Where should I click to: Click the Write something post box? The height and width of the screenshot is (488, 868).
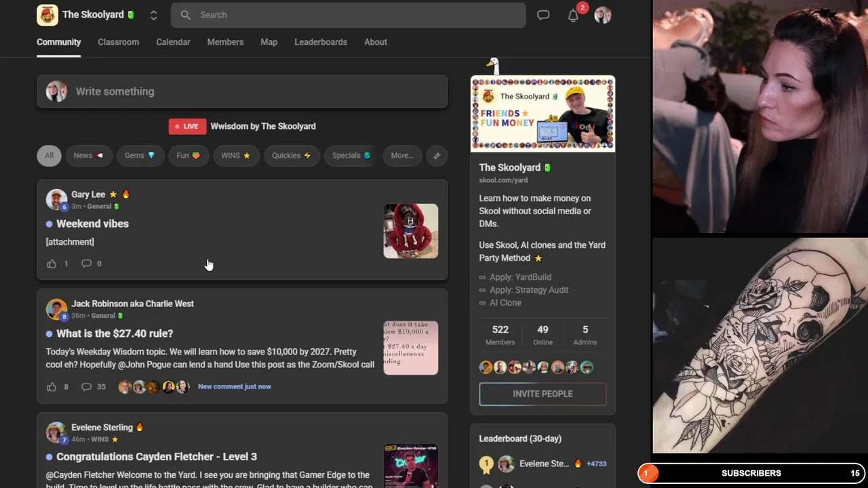click(x=242, y=91)
